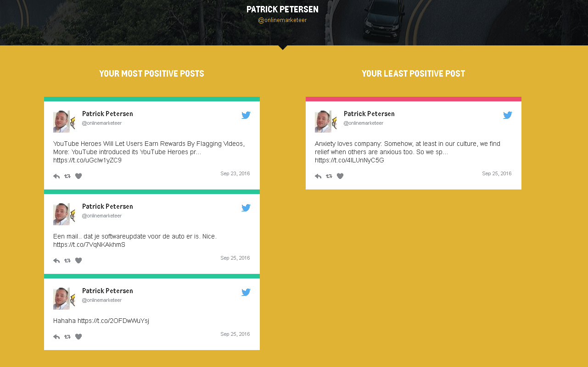The height and width of the screenshot is (367, 588).
Task: Click the Sep 23, 2016 date stamp
Action: tap(235, 174)
